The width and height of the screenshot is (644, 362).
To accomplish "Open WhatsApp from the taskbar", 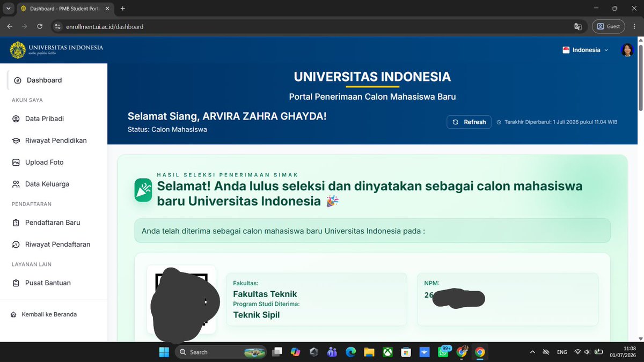I will point(443,352).
